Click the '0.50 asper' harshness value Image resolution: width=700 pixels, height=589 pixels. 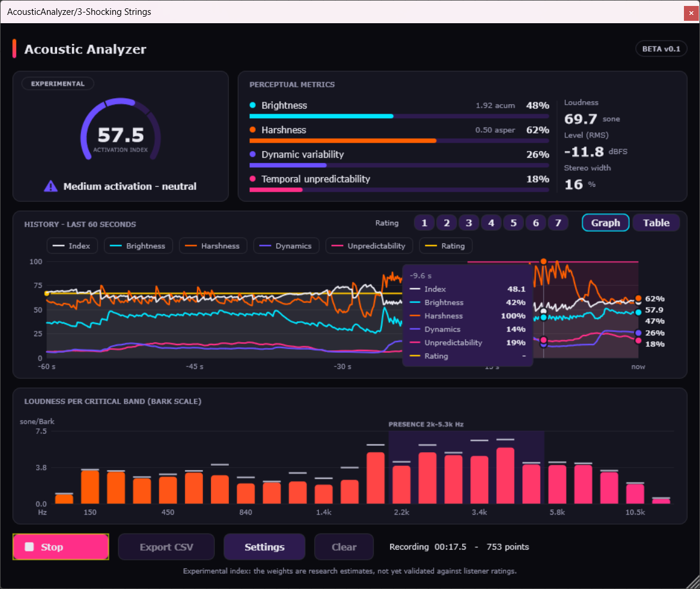click(495, 130)
